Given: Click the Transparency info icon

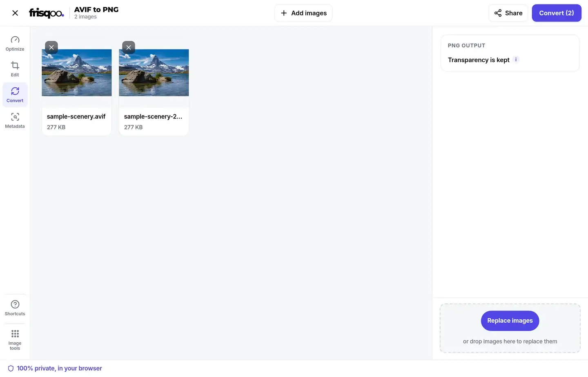Looking at the screenshot, I should 516,60.
